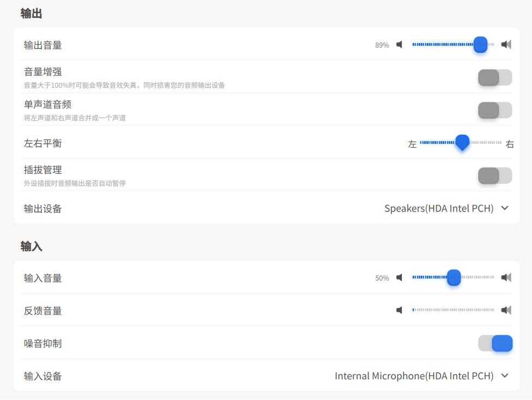Click the 噪音抑制 label
This screenshot has height=400, width=532.
[x=43, y=343]
